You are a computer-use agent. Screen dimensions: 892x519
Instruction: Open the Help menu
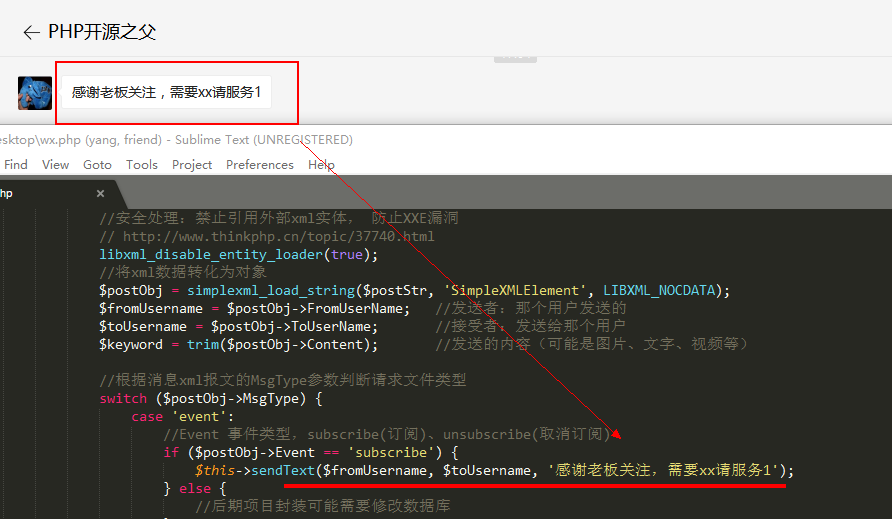(x=321, y=164)
